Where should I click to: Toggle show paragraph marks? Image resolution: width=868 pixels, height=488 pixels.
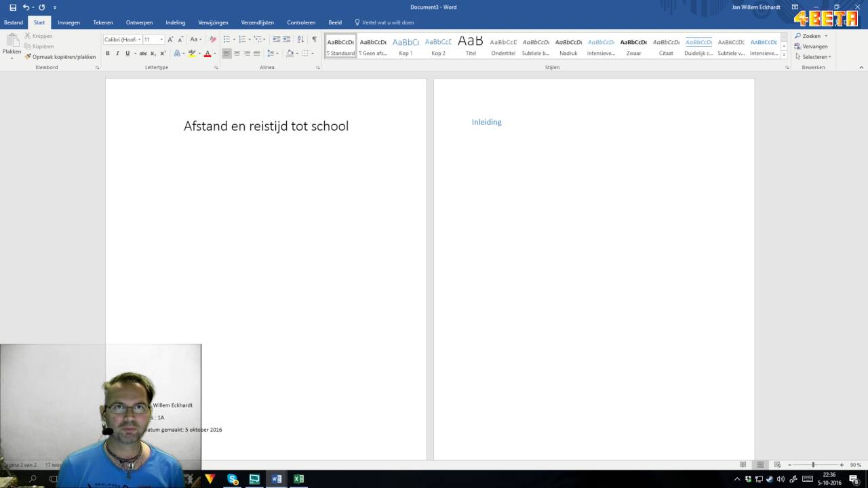[314, 39]
